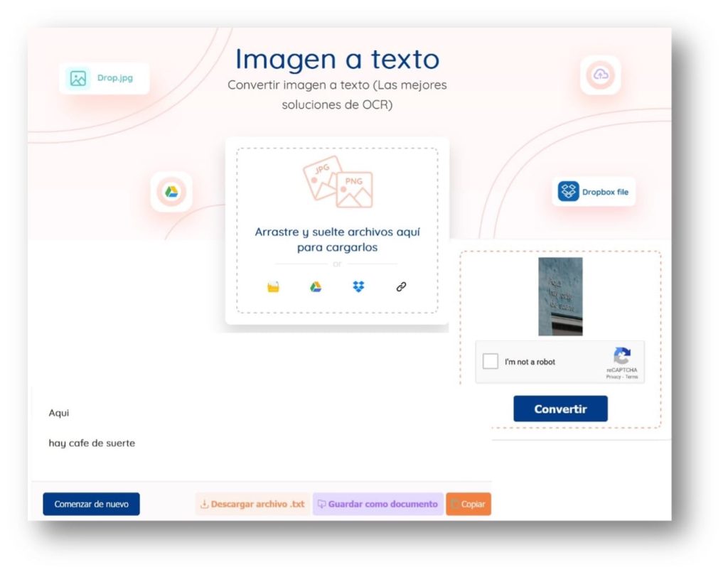Save output using Guardar como documento
The height and width of the screenshot is (577, 728).
tap(377, 504)
